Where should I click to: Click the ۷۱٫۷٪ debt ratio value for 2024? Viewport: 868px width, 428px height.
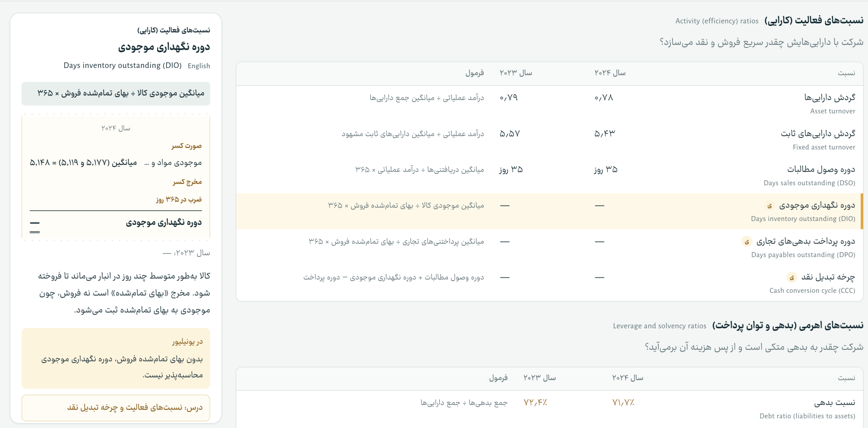point(623,403)
